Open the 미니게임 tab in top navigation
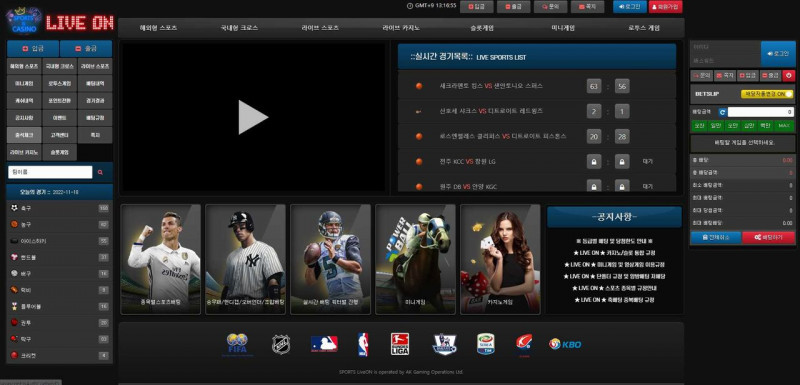Viewport: 800px width, 385px height. pyautogui.click(x=563, y=28)
